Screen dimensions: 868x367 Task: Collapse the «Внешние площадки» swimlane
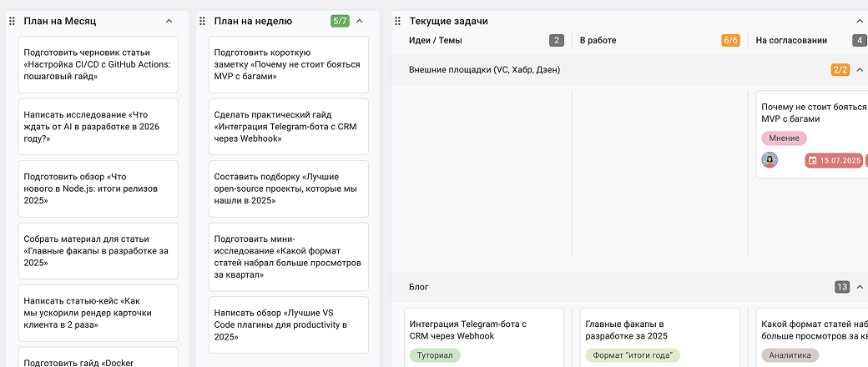coord(860,70)
